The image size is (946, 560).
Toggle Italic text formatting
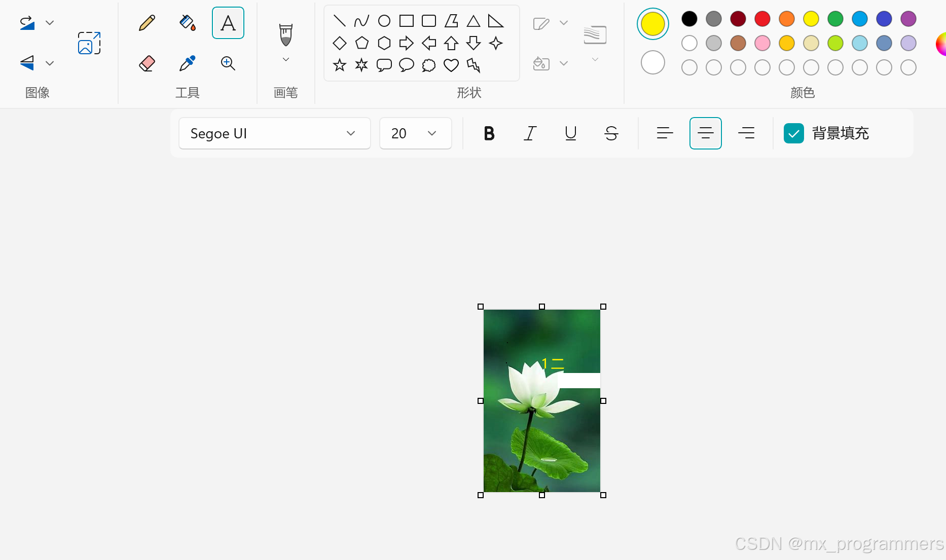[530, 133]
